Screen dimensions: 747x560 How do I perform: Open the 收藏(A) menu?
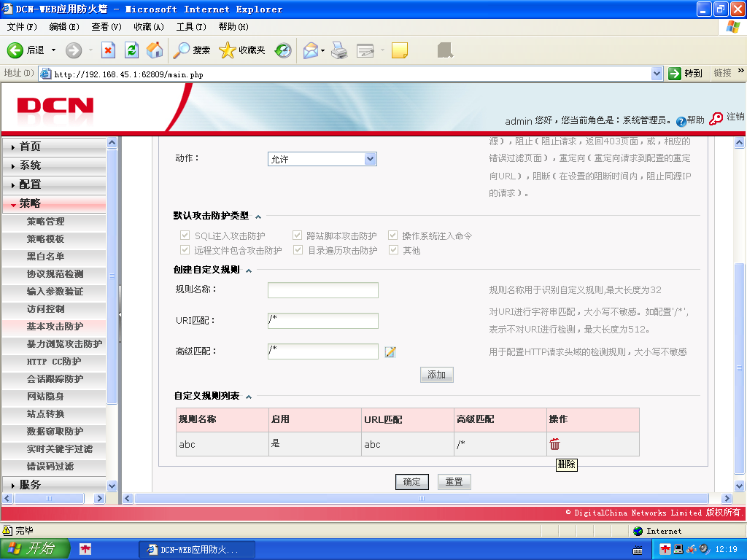click(149, 27)
